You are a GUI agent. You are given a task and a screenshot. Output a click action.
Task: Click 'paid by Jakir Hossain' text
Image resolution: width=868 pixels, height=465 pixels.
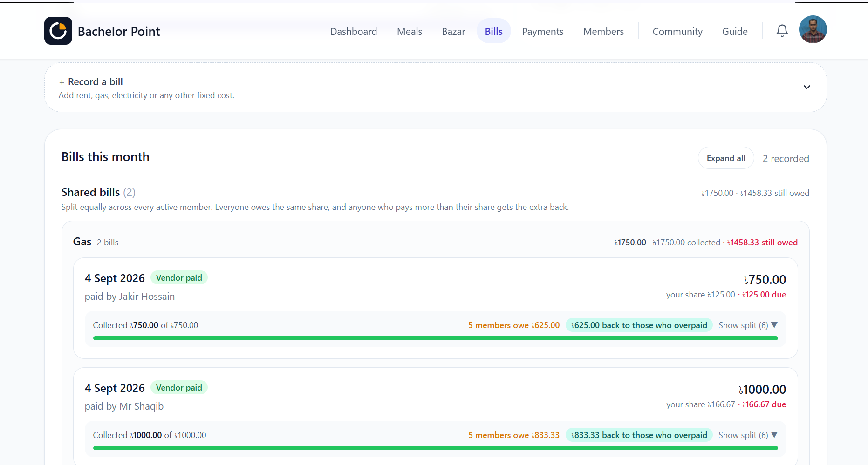(x=130, y=297)
